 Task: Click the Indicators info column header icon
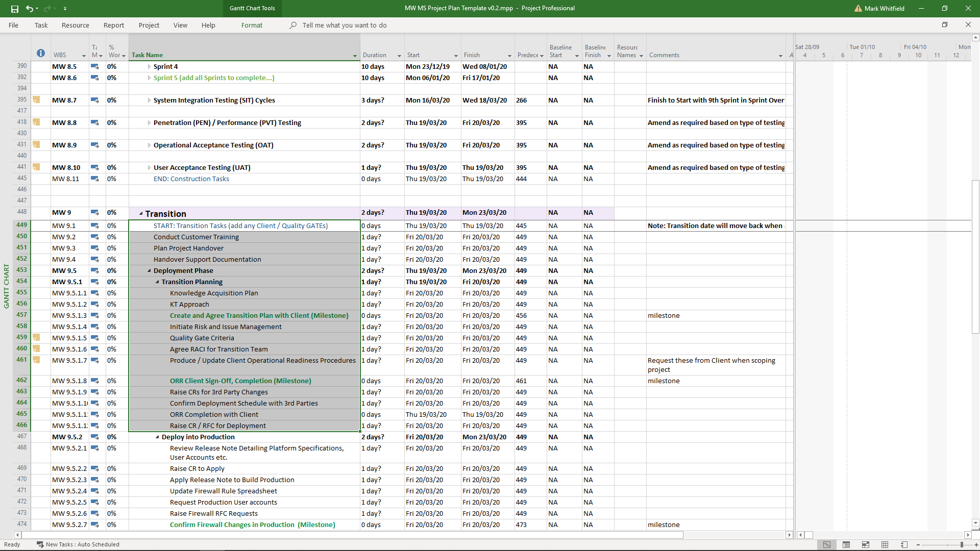41,54
